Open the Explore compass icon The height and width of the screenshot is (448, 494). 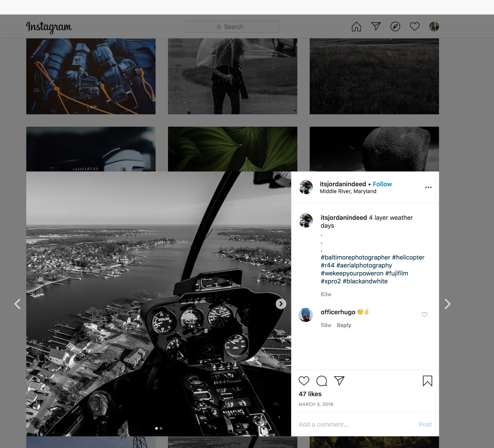click(395, 26)
